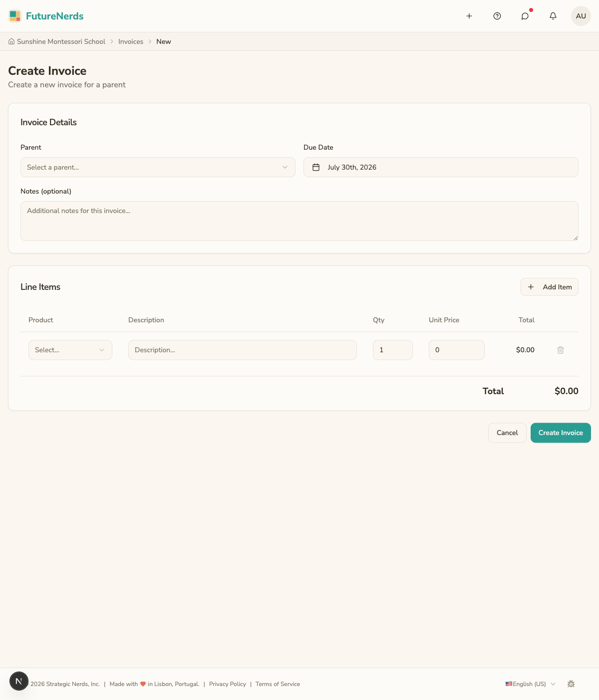This screenshot has width=599, height=700.
Task: Click the Add Item button
Action: [x=549, y=287]
